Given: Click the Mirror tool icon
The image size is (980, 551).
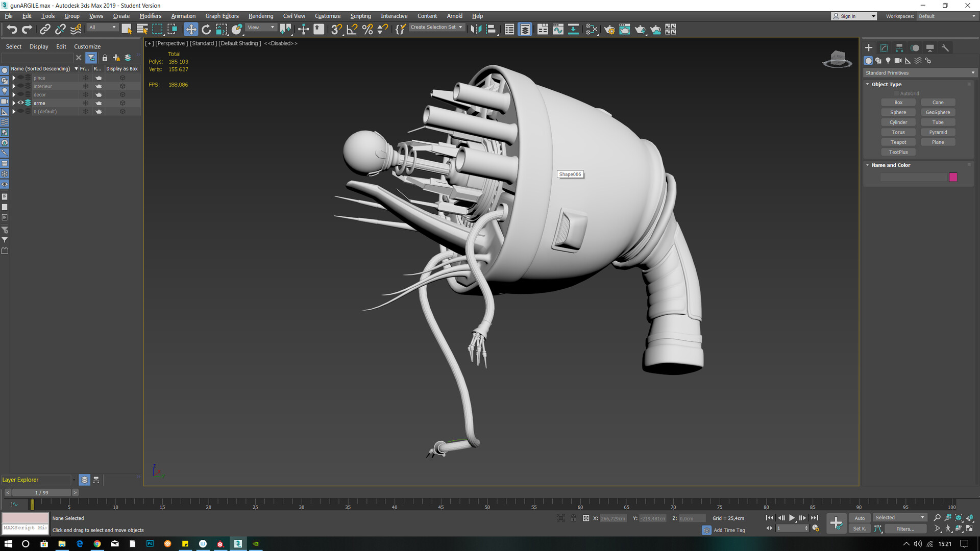Looking at the screenshot, I should click(476, 30).
